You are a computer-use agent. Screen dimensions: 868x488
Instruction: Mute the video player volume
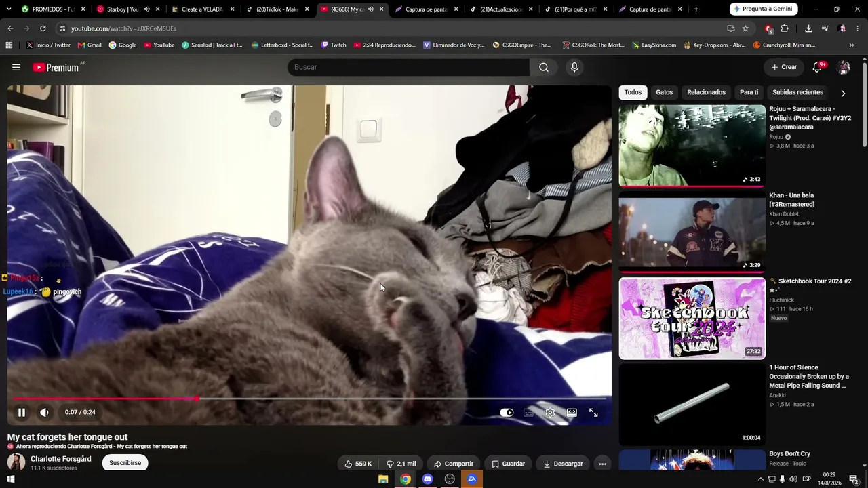[x=44, y=412]
